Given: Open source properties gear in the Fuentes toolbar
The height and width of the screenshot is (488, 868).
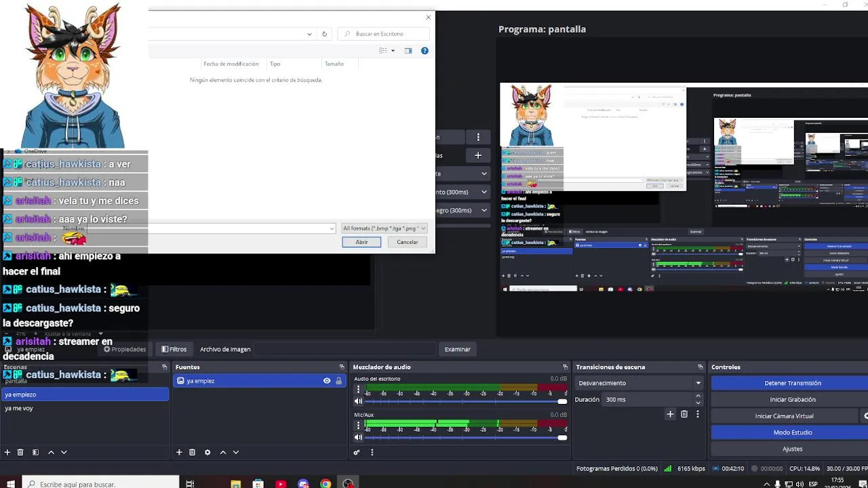Looking at the screenshot, I should [208, 452].
